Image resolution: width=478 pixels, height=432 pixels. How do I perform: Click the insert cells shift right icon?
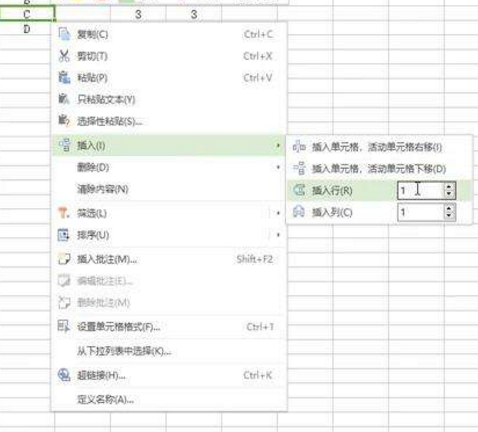click(299, 146)
